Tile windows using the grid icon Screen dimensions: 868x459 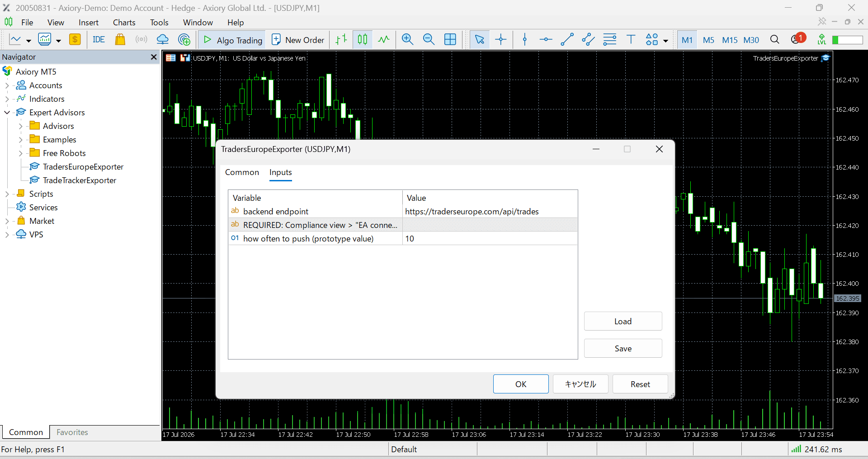[x=450, y=40]
